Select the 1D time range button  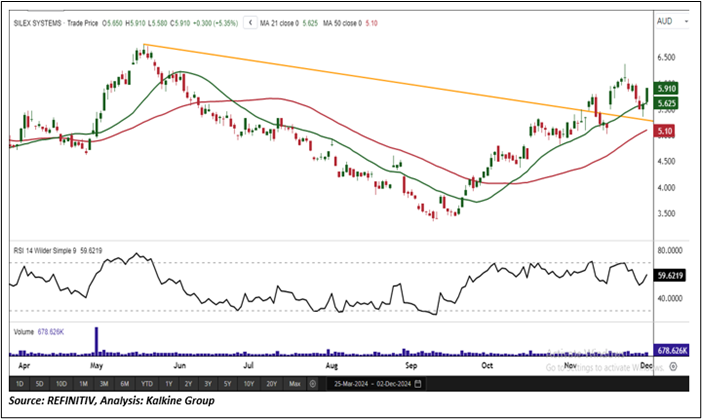coord(20,384)
